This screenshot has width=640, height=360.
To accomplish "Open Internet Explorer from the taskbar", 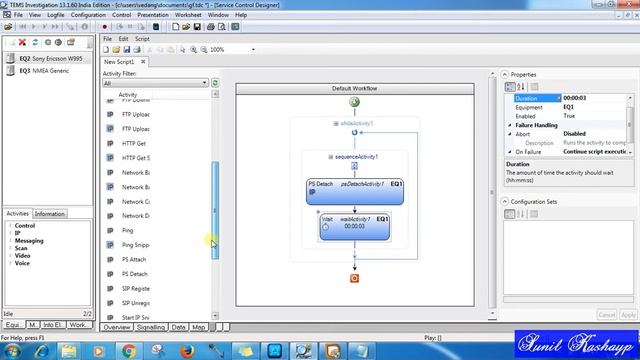I will coord(41,351).
